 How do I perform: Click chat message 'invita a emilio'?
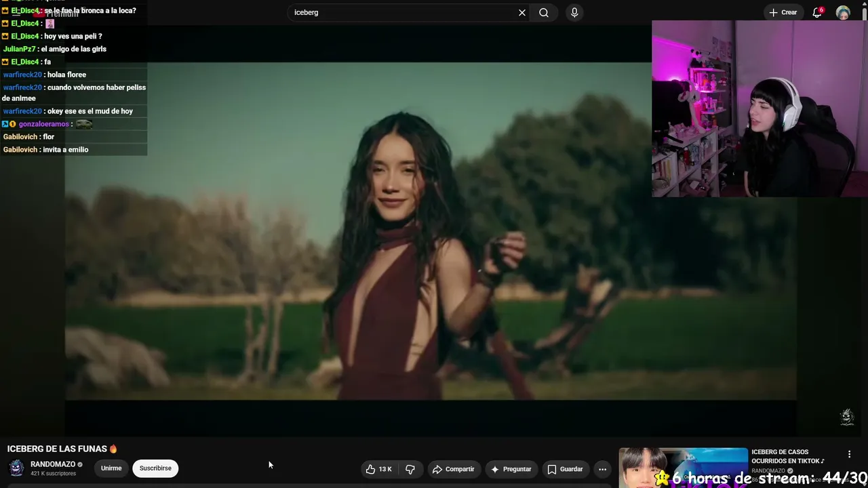[x=66, y=150]
